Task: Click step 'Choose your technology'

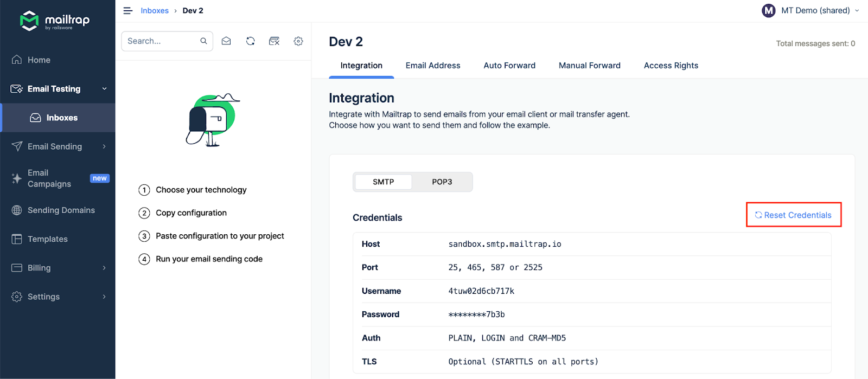Action: 201,190
